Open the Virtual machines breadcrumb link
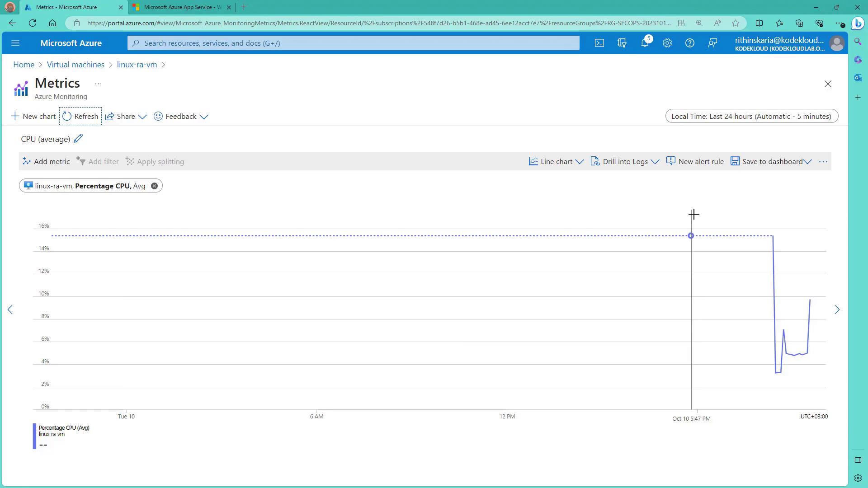The height and width of the screenshot is (488, 868). pos(75,65)
